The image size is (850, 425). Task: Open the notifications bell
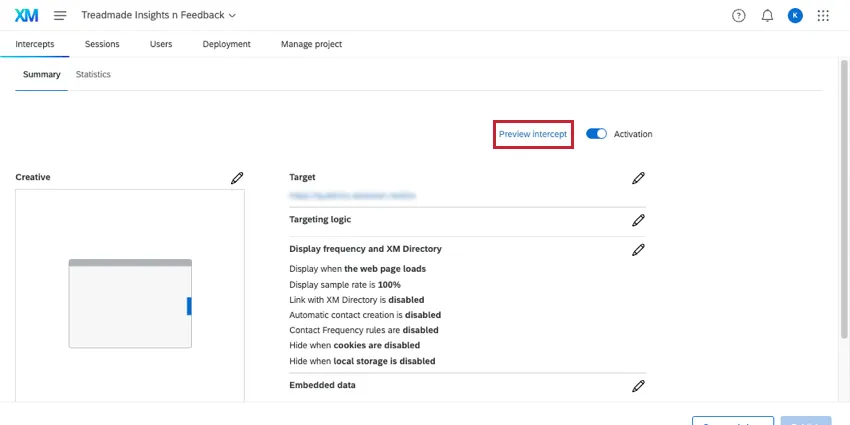point(767,15)
